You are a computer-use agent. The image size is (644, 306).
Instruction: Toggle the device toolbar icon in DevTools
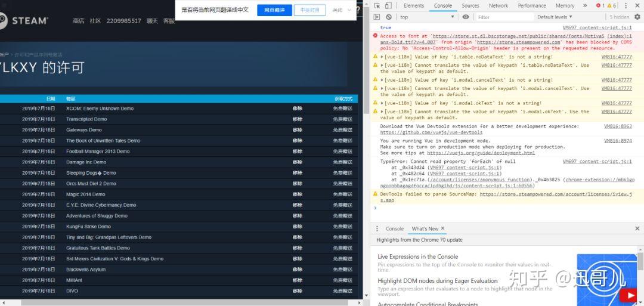point(388,6)
